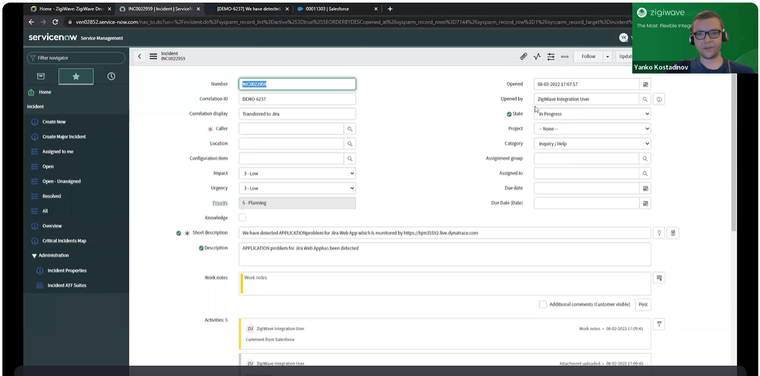Click the All incidents module link

click(x=45, y=211)
